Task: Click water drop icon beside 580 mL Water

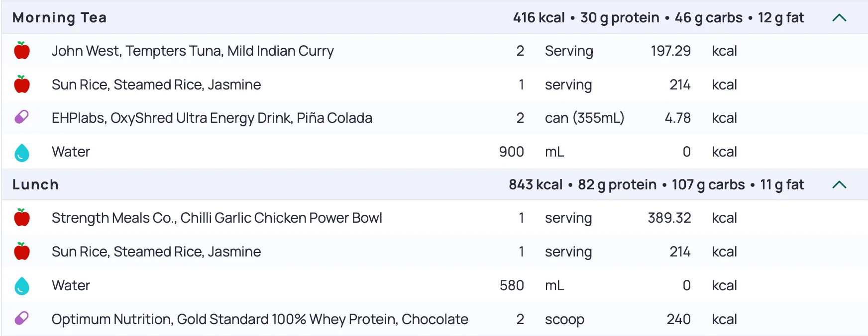Action: 22,286
